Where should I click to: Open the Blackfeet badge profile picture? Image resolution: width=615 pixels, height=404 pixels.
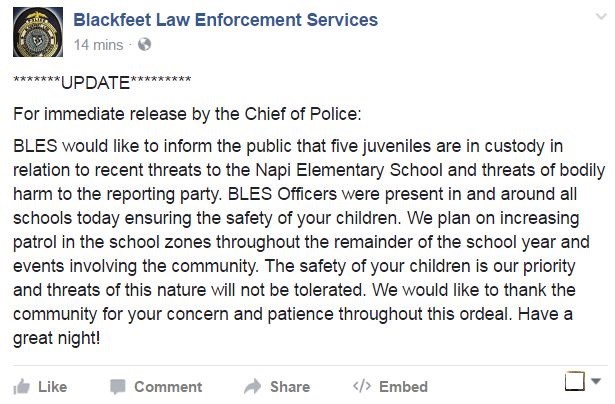pyautogui.click(x=38, y=32)
